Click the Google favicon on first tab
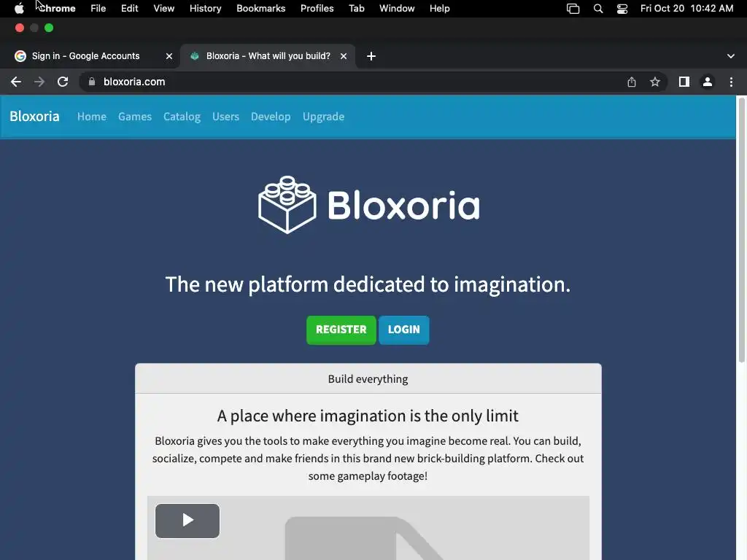 (20, 56)
